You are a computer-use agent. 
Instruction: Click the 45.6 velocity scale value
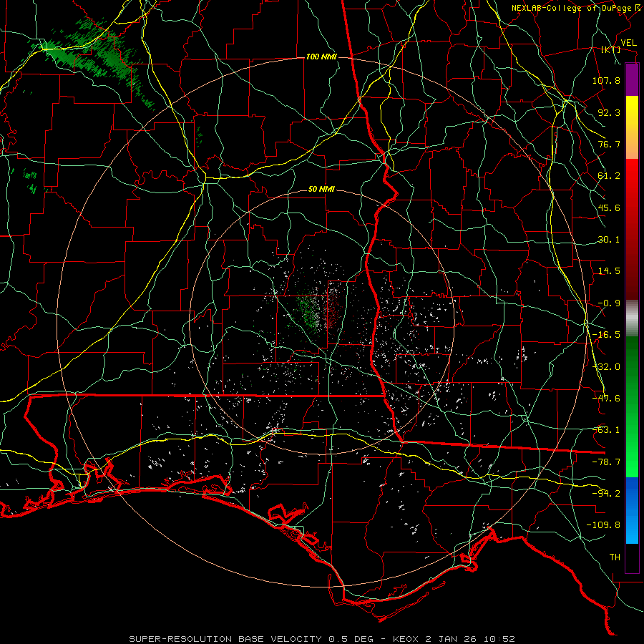tap(609, 208)
